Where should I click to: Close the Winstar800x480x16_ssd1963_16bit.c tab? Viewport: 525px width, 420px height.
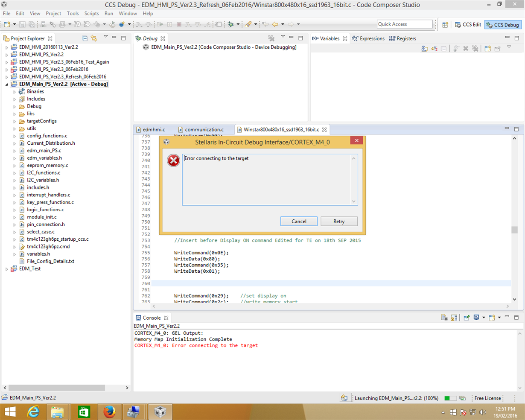(324, 129)
